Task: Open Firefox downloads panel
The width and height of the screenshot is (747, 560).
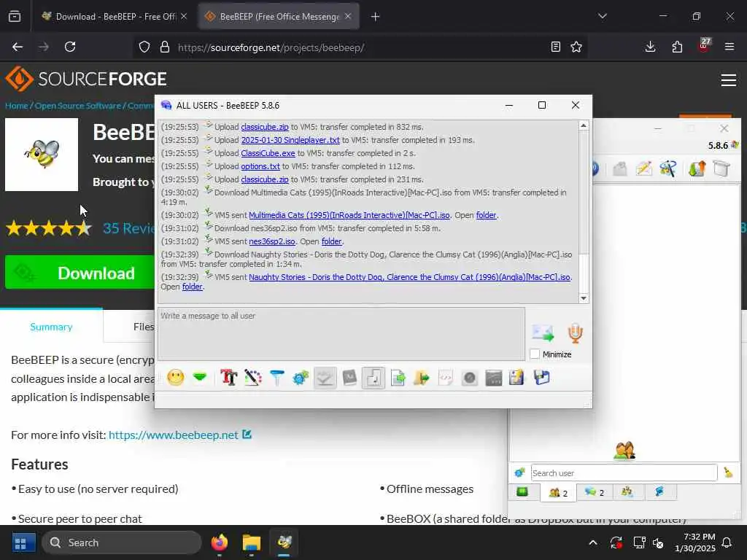Action: (650, 47)
